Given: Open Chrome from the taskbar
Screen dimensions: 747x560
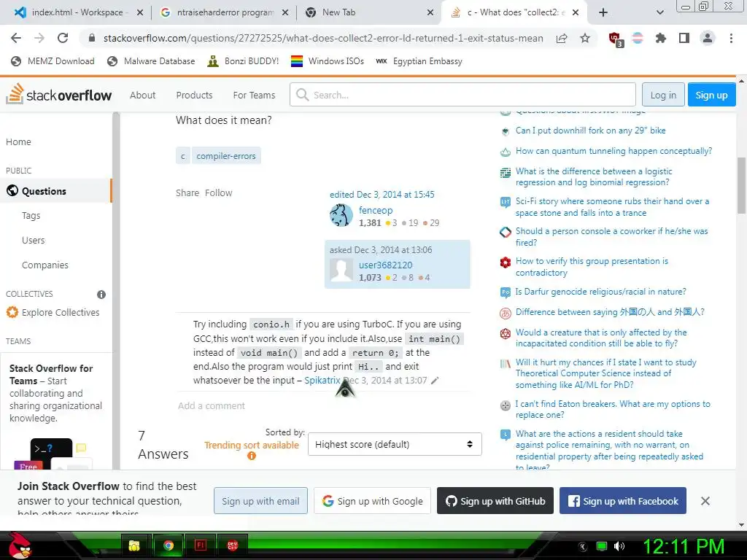Looking at the screenshot, I should [x=169, y=545].
